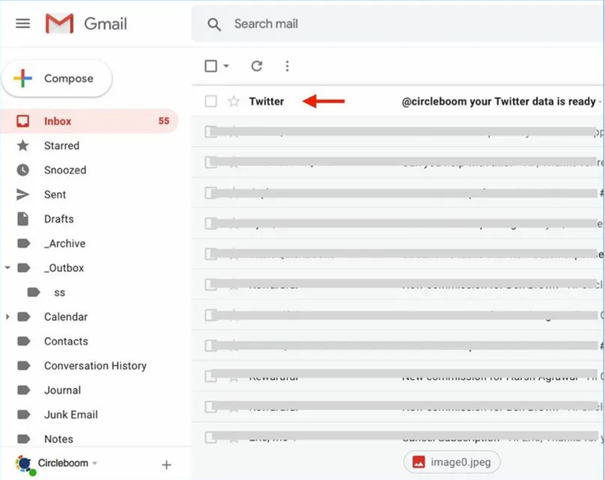Viewport: 605px width, 480px height.
Task: Open the ss sublabel
Action: (59, 293)
